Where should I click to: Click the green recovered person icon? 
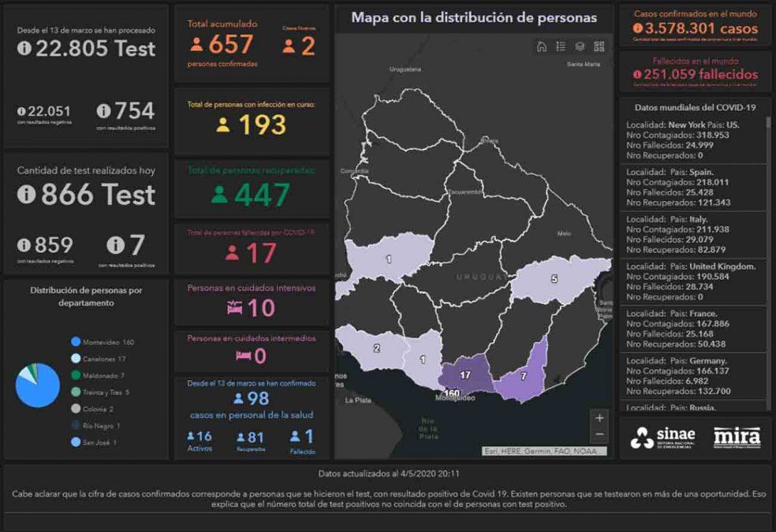pos(219,195)
